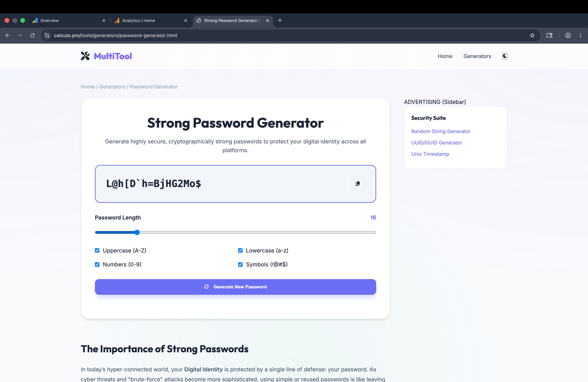Go back with browser back arrow
The height and width of the screenshot is (382, 588).
pyautogui.click(x=8, y=35)
